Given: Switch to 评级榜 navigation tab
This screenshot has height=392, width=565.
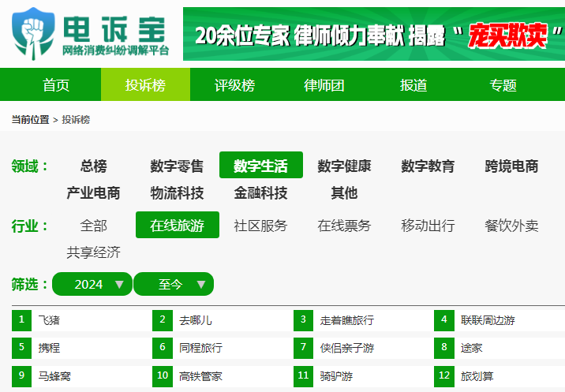Looking at the screenshot, I should (234, 85).
